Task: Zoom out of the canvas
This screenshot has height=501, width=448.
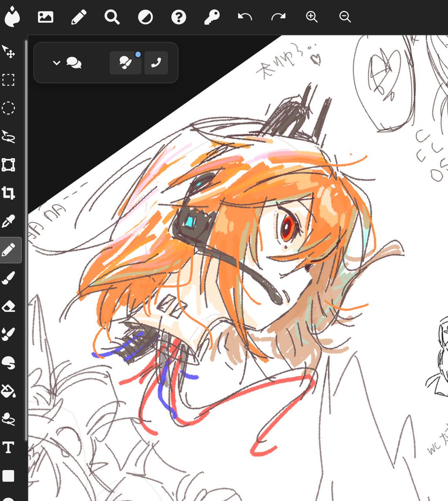Action: coord(345,17)
